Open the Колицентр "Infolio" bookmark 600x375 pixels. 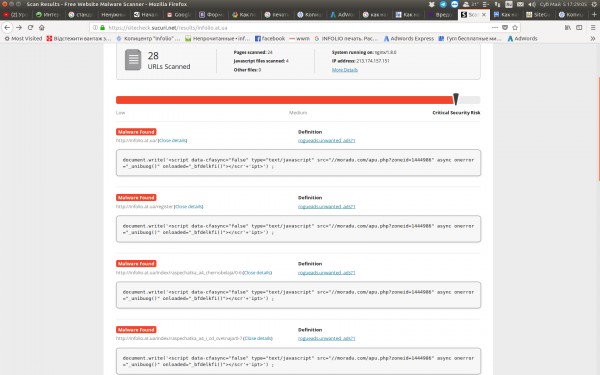pyautogui.click(x=148, y=38)
